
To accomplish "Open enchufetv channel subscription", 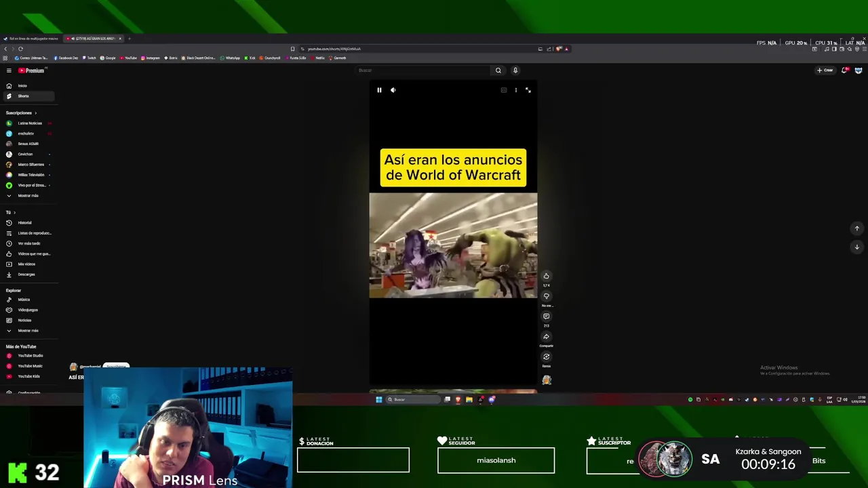I will click(x=27, y=134).
